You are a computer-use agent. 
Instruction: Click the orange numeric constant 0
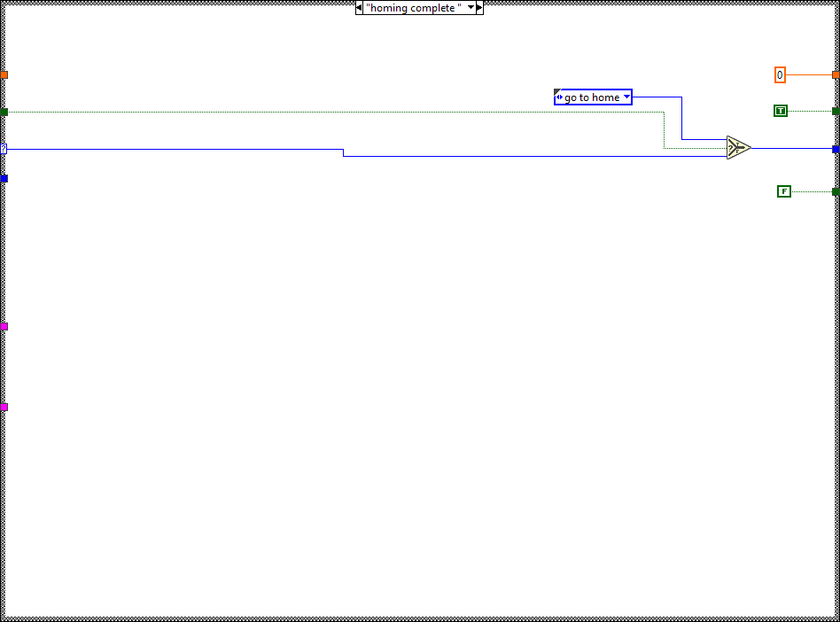pos(780,75)
